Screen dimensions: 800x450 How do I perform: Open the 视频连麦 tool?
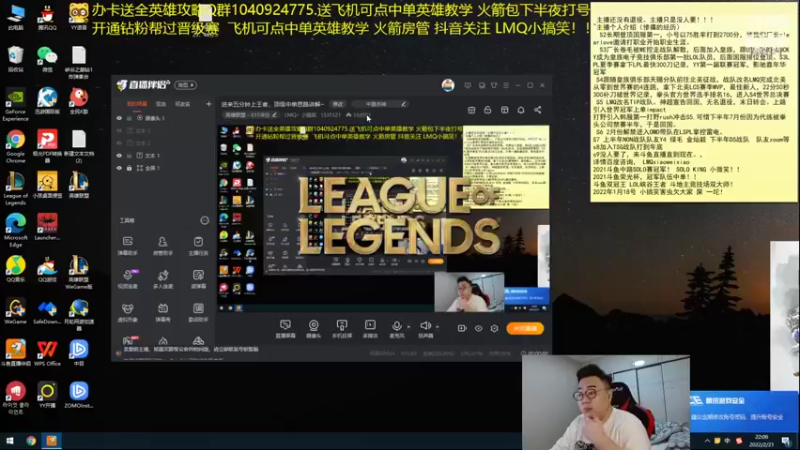pos(128,279)
